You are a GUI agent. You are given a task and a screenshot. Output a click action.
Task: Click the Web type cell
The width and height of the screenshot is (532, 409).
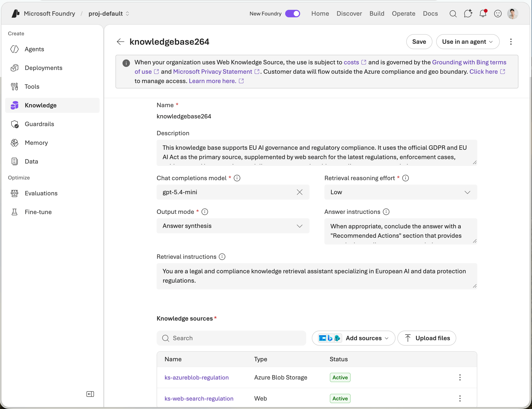(260, 398)
